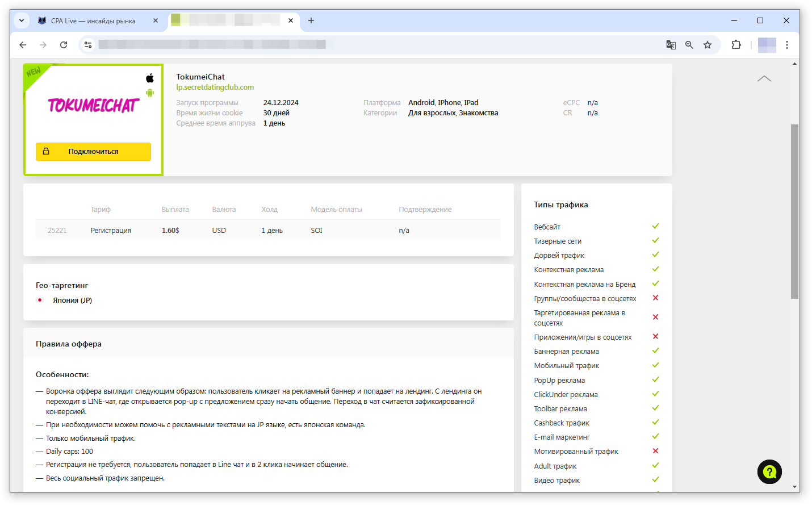Click the Выплата column header
Viewport: 812px width, 505px height.
pos(175,210)
